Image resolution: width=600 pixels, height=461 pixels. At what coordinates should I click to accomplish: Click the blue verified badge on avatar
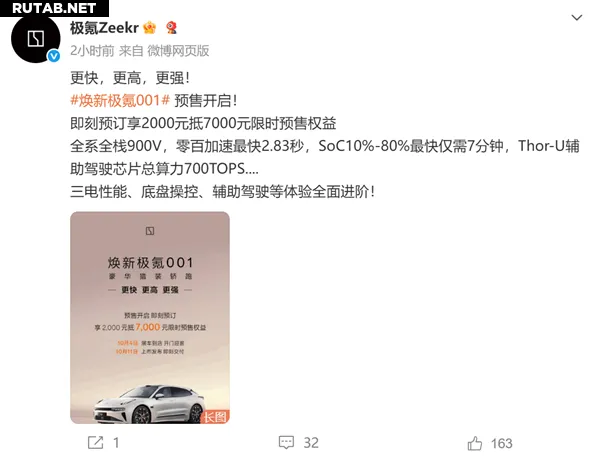54,56
